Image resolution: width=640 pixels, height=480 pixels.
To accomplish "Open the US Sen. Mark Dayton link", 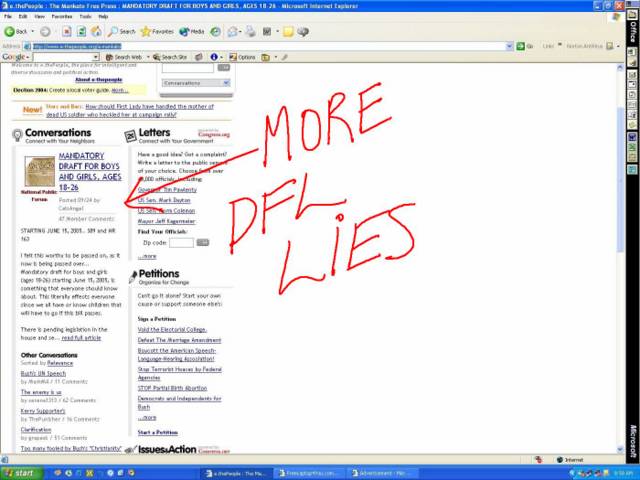I will pyautogui.click(x=164, y=200).
